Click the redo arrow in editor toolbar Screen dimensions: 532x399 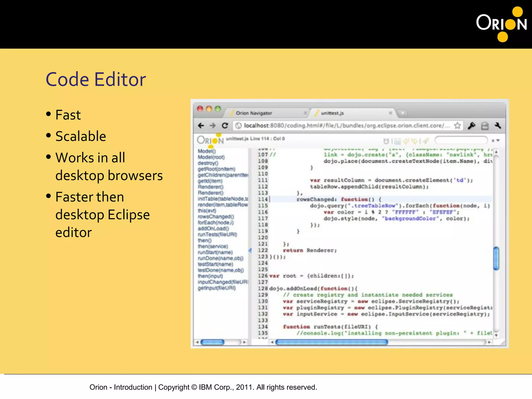tap(415, 141)
